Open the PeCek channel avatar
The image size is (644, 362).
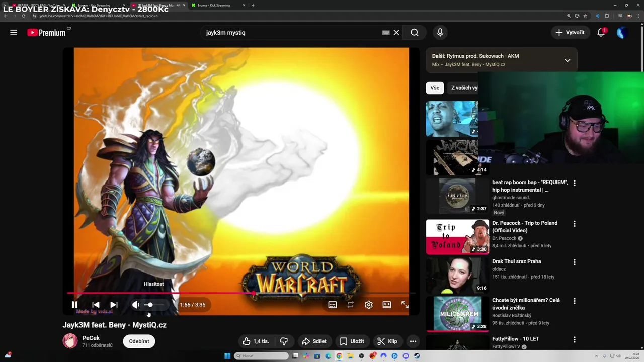point(70,341)
